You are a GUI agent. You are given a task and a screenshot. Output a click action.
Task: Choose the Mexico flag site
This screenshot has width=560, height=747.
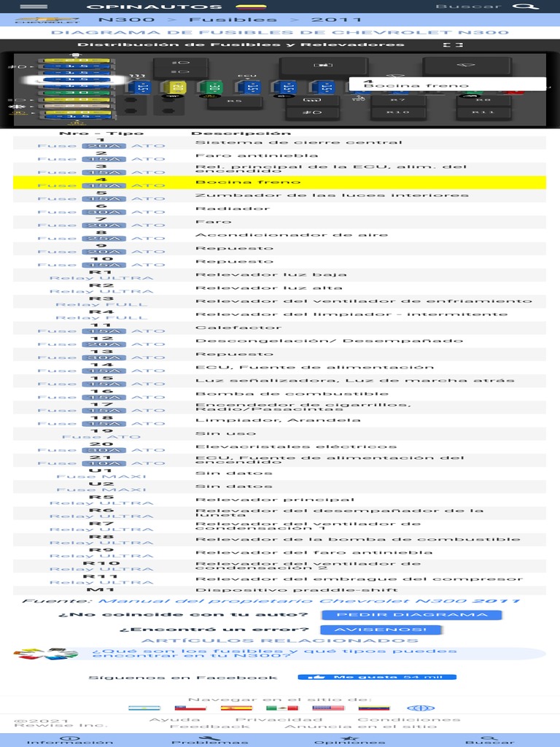[282, 708]
